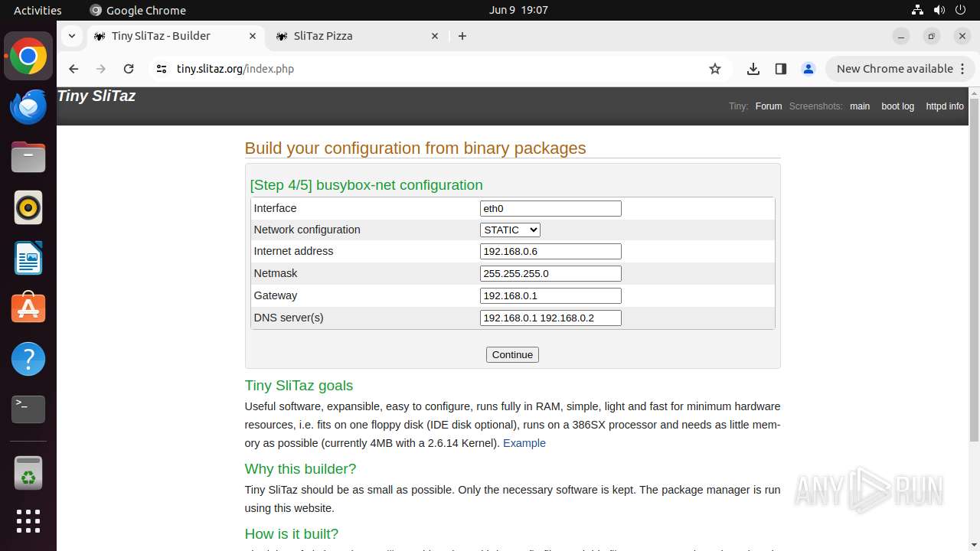
Task: Focus the Netmask field
Action: [550, 273]
